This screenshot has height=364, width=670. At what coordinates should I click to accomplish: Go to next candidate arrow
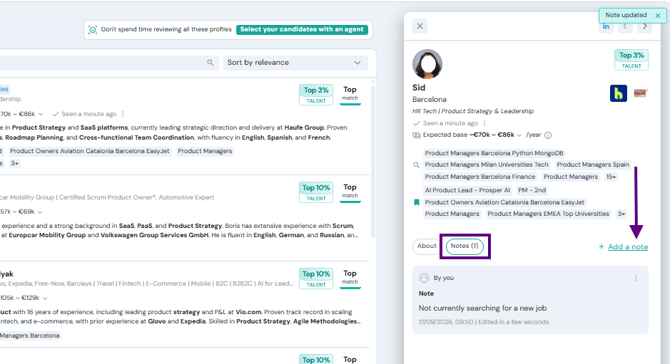click(x=644, y=26)
